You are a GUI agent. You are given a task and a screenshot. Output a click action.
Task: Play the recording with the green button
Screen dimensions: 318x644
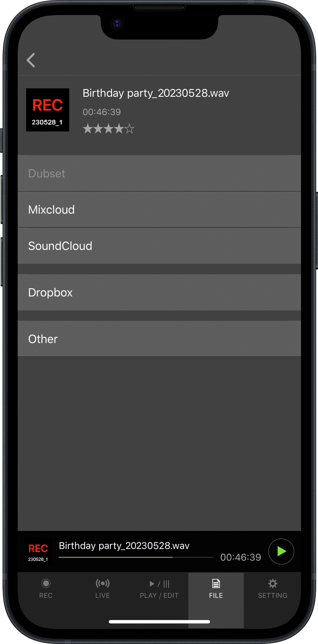pos(281,551)
